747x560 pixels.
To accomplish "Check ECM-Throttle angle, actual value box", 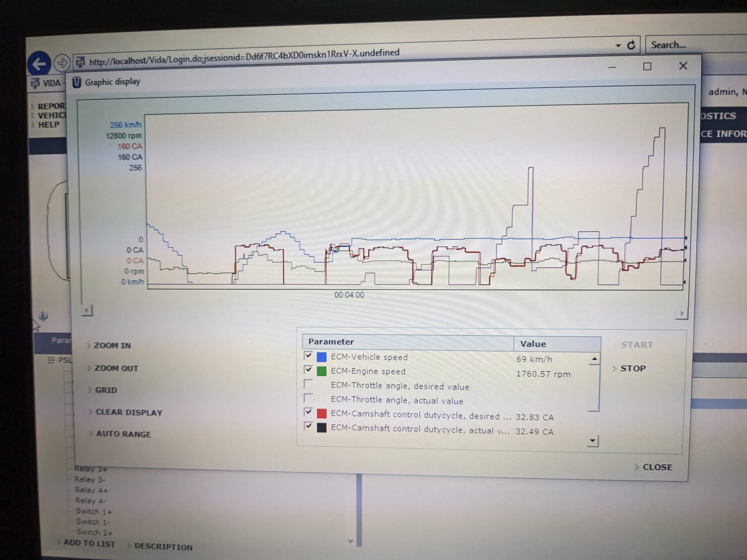I will (x=308, y=398).
